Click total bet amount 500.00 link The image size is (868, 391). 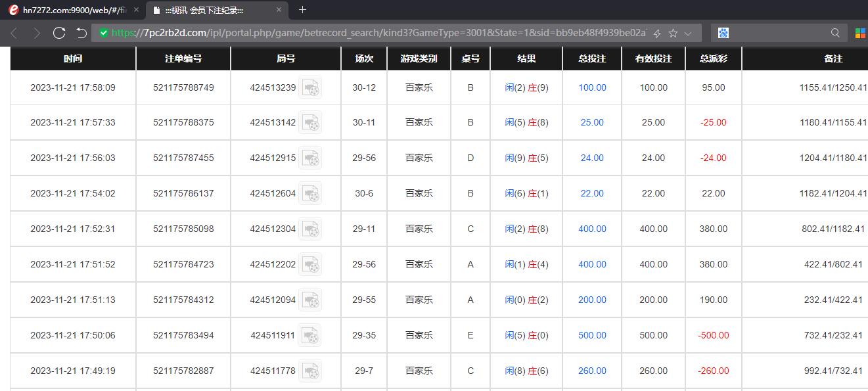click(592, 335)
